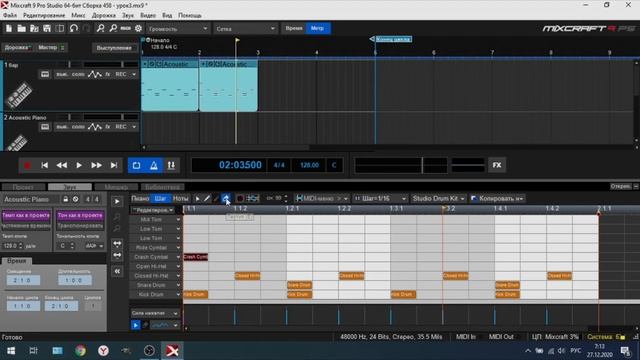This screenshot has width=640, height=360.
Task: Switch to the Проект tab
Action: 23,187
